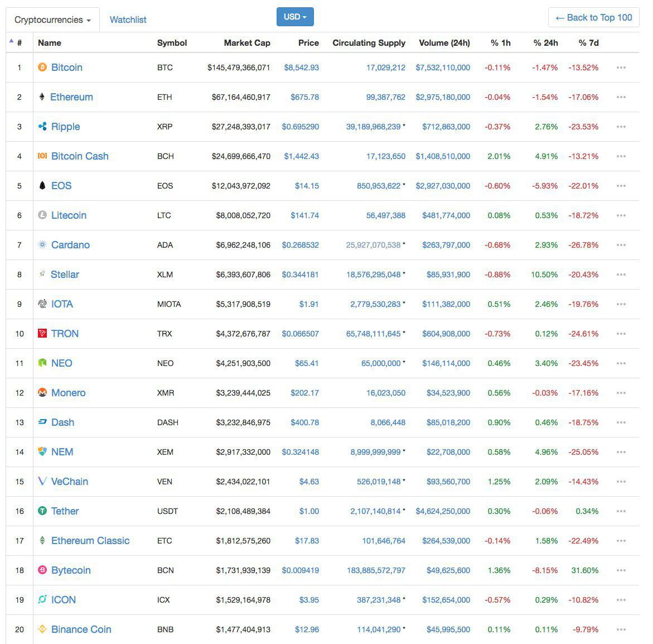Click the NEM logo icon
Screen dimensions: 653x644
click(x=42, y=451)
